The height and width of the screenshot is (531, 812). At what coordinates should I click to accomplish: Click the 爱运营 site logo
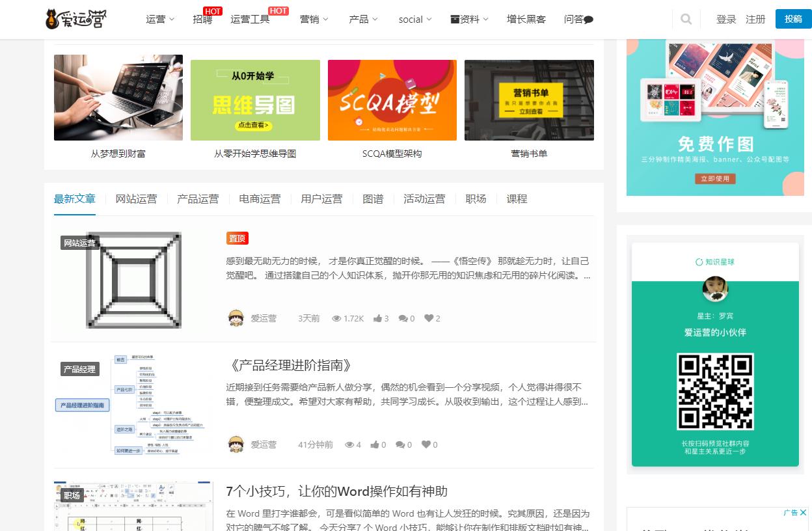pos(75,18)
